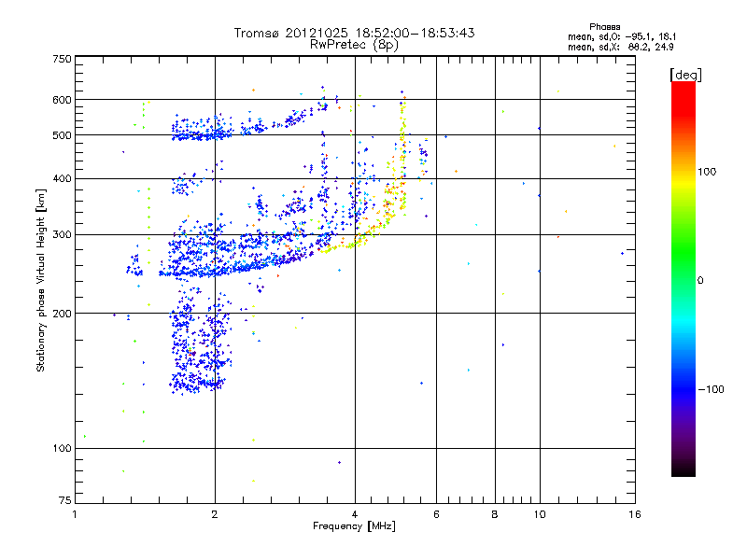
Task: Click the plot title 'Tromsø 20121025 18:52:00-18:53:43'
Action: (354, 33)
